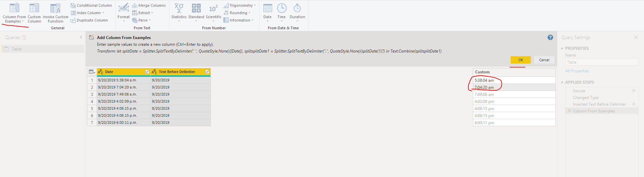Viewport: 644px width, 177px height.
Task: Click the Cancel button
Action: (x=544, y=60)
